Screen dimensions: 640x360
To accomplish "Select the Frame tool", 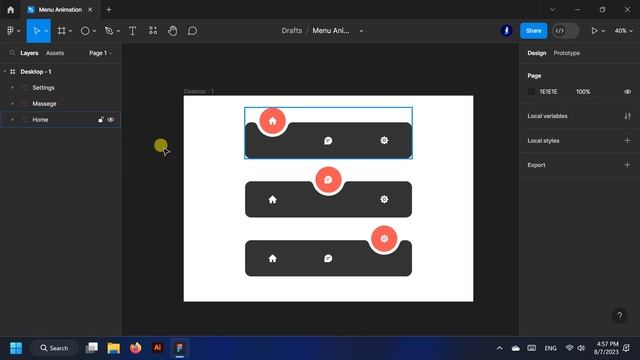I will pos(62,31).
